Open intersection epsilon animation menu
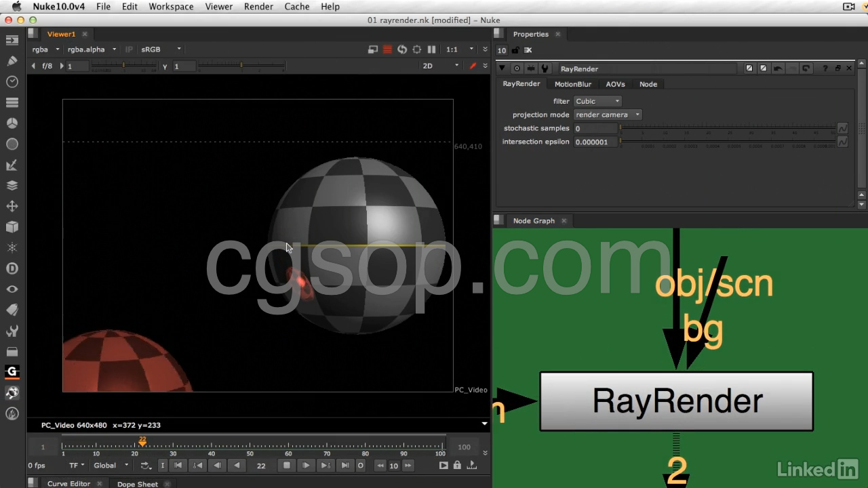This screenshot has height=488, width=868. coord(842,142)
